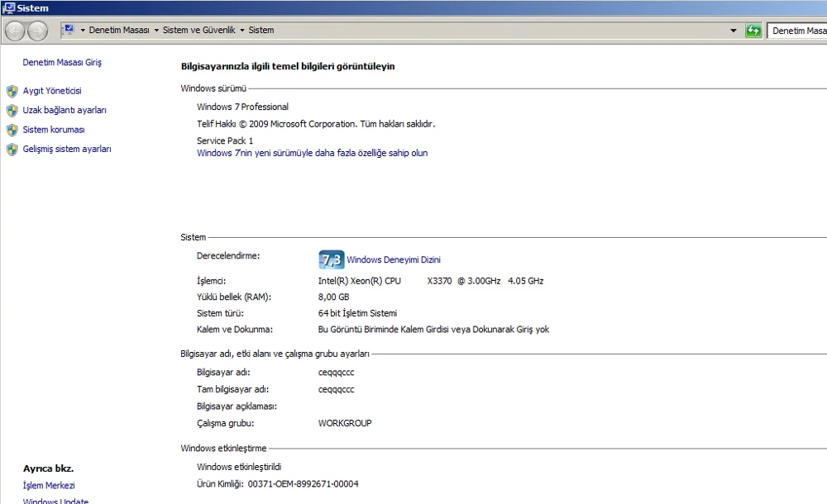The image size is (827, 504).
Task: Click shield icon beside Gelişmiş sistem ayarları
Action: coord(12,150)
